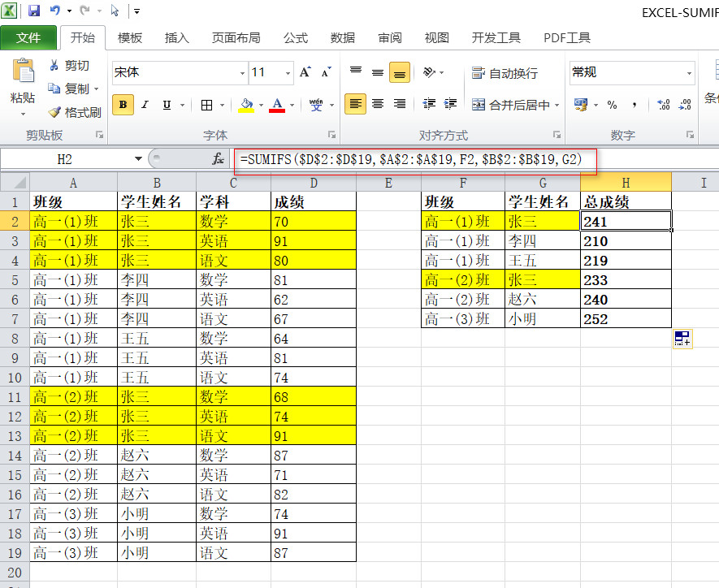Open the fill color palette dropdown
The image size is (719, 588).
tap(262, 106)
